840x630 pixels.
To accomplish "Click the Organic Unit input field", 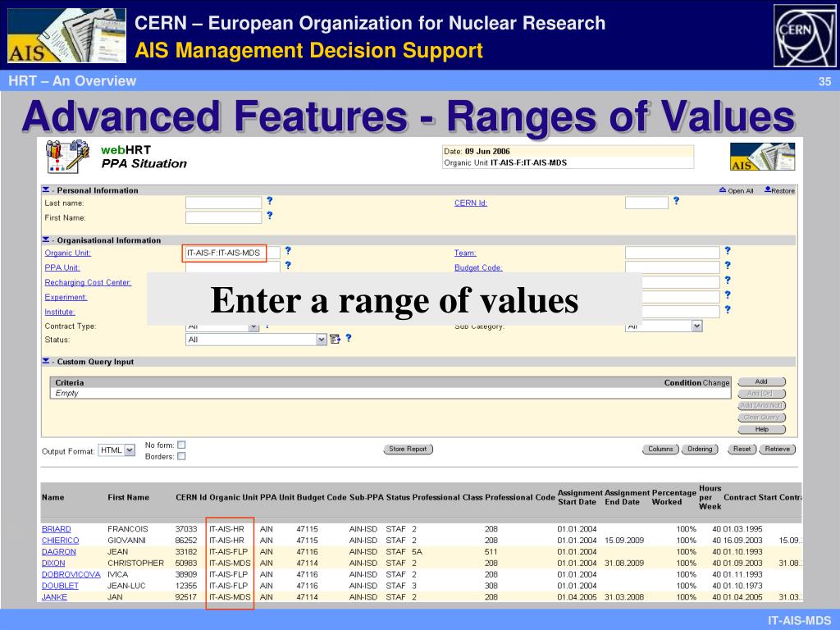I will tap(232, 253).
